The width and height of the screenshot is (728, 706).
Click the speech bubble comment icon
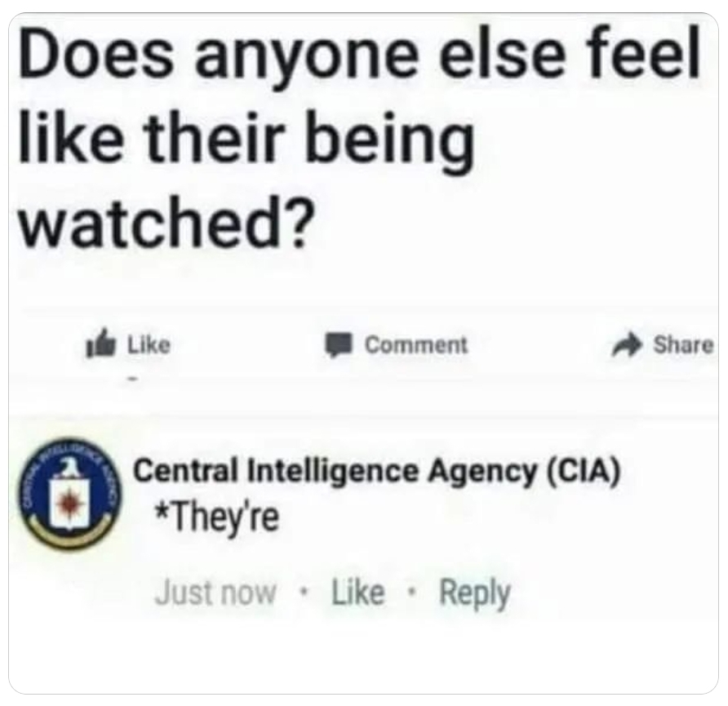pyautogui.click(x=338, y=345)
